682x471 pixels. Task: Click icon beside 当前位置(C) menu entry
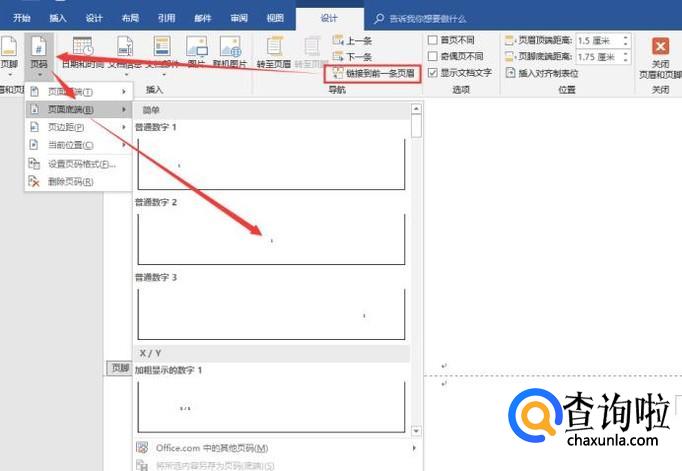point(34,145)
